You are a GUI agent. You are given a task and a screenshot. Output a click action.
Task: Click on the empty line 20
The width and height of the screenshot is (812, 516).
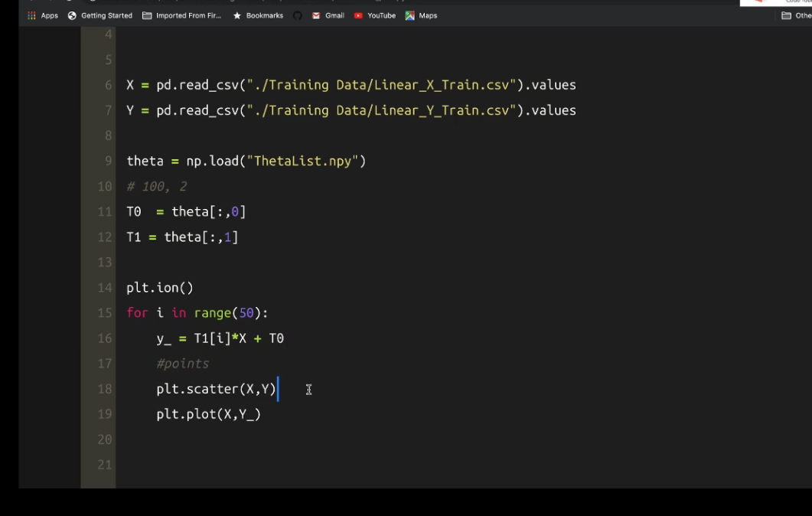tap(306, 439)
